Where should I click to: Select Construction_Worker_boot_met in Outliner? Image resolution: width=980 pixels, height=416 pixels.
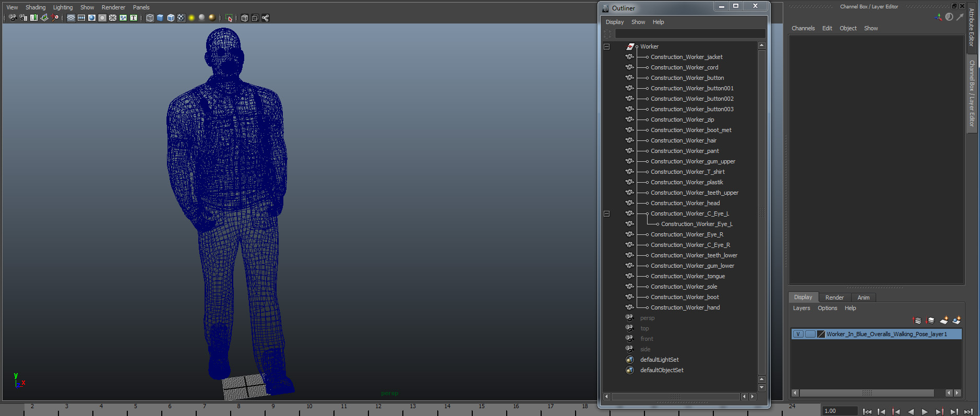[691, 130]
